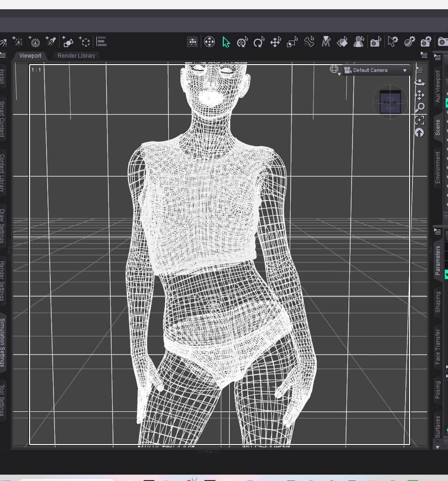Open the Scene side tab
448x481 pixels.
click(437, 128)
